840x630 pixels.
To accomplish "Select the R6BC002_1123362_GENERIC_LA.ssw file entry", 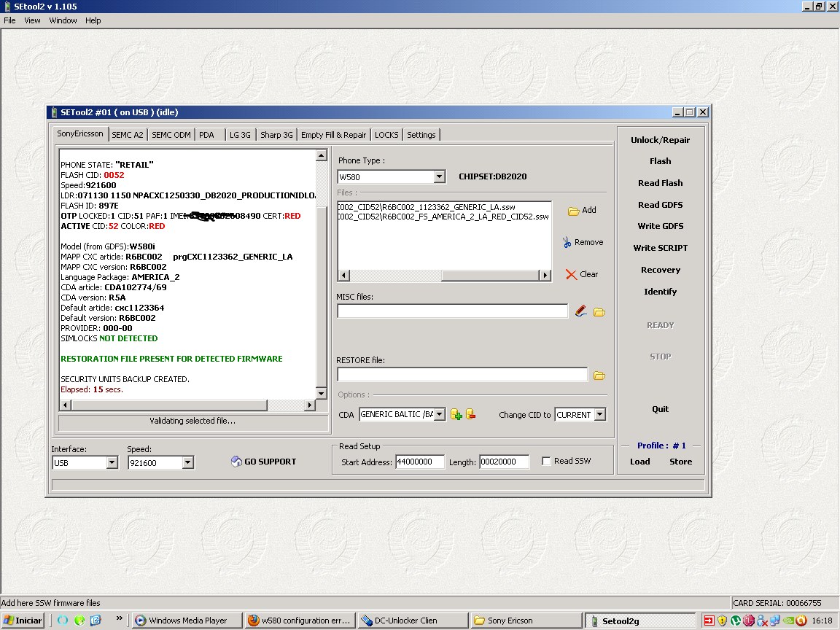I will pyautogui.click(x=427, y=207).
